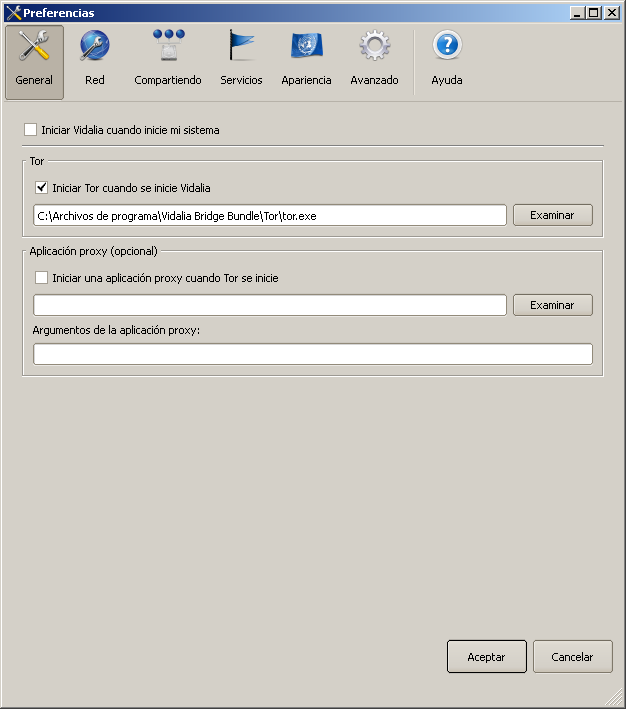Click Examinar next to the Tor path
The height and width of the screenshot is (709, 626).
point(553,215)
